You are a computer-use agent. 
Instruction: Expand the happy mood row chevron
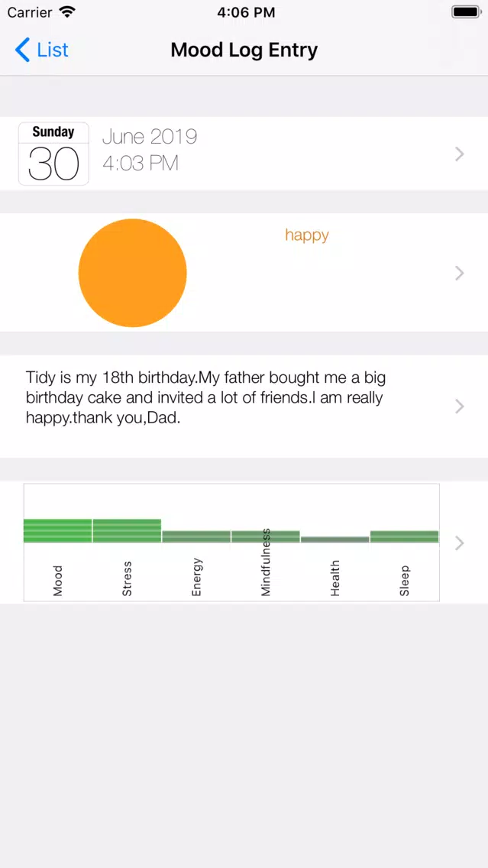(x=459, y=273)
